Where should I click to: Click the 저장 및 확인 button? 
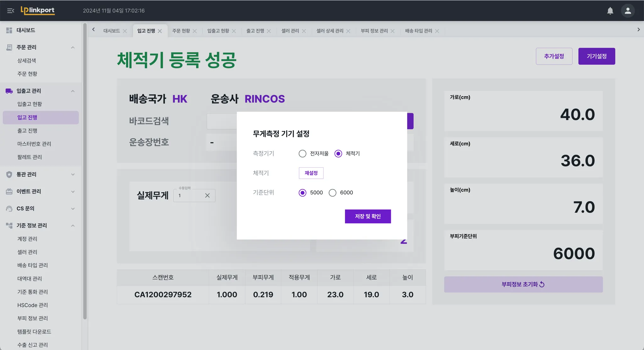click(x=368, y=216)
